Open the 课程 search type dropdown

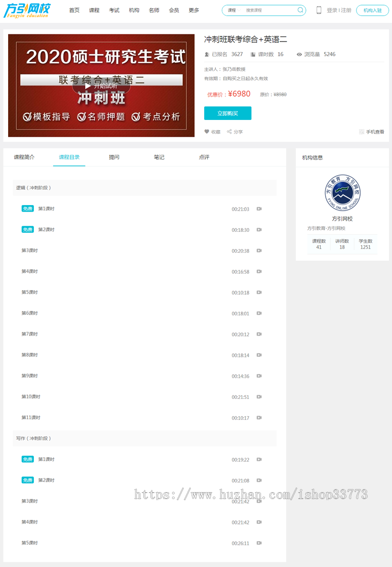tap(233, 10)
